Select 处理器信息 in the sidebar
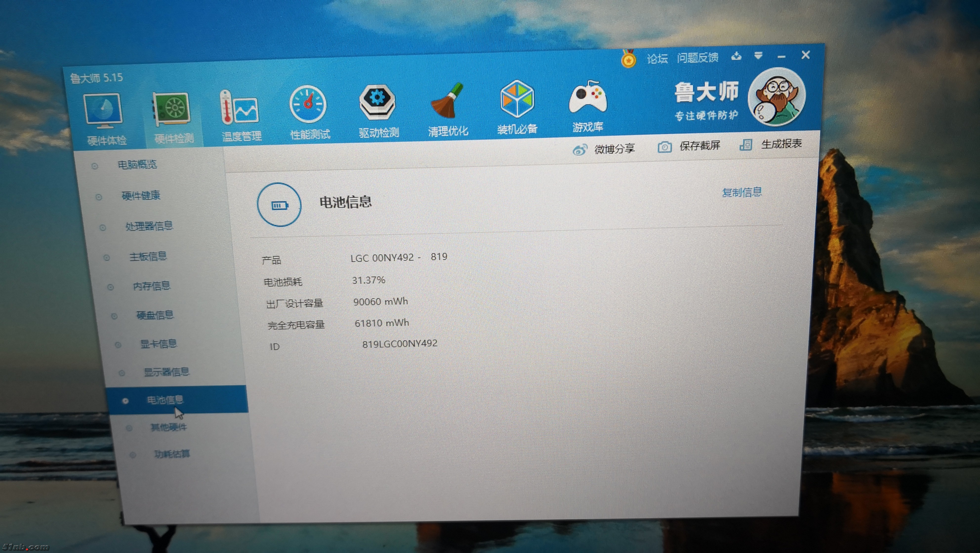 click(x=149, y=226)
